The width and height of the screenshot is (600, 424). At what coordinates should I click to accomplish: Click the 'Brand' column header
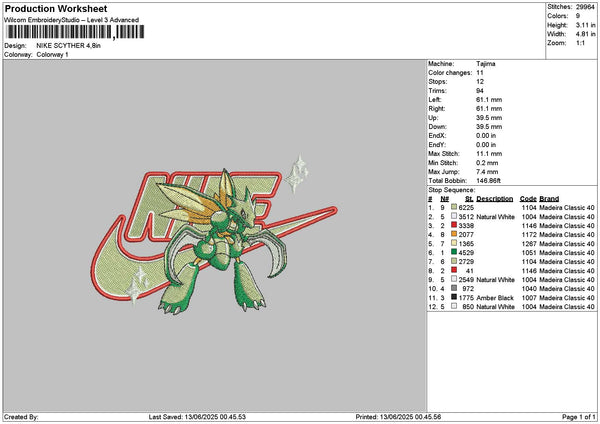(549, 199)
